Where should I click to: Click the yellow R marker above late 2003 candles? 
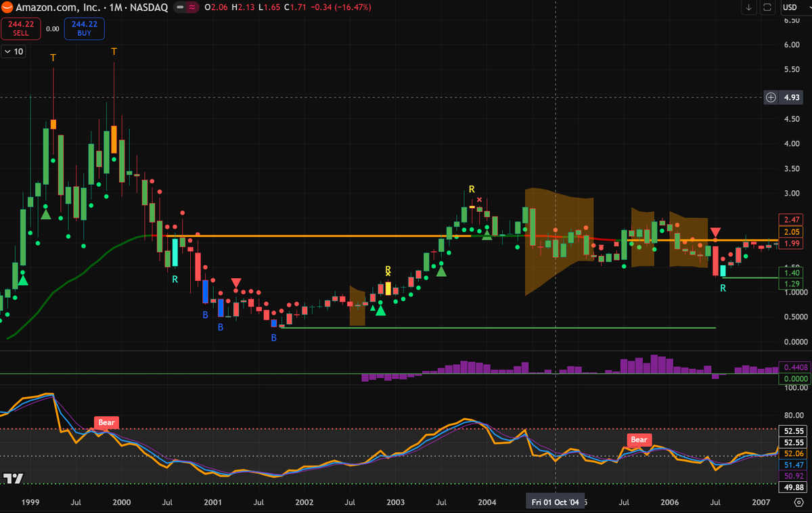[472, 189]
